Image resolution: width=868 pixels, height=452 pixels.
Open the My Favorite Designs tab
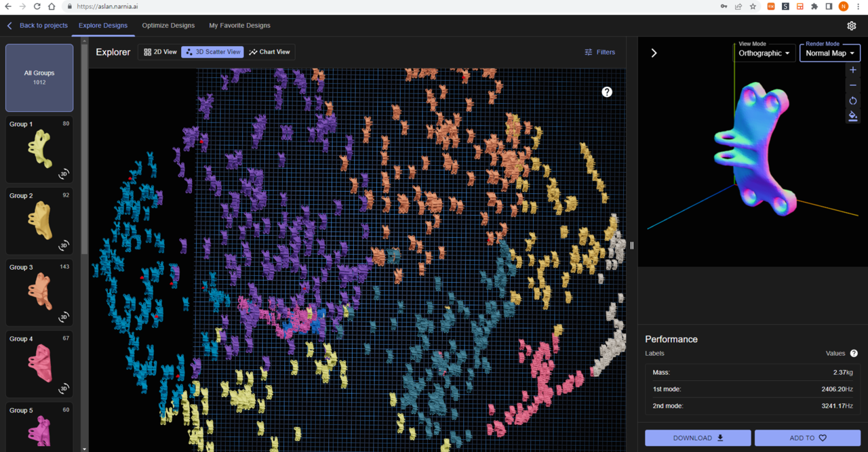point(239,26)
